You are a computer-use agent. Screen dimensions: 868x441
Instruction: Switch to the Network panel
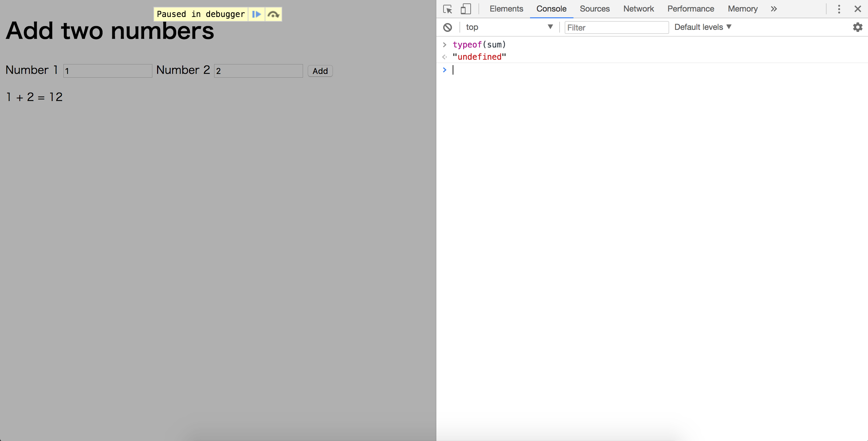638,9
